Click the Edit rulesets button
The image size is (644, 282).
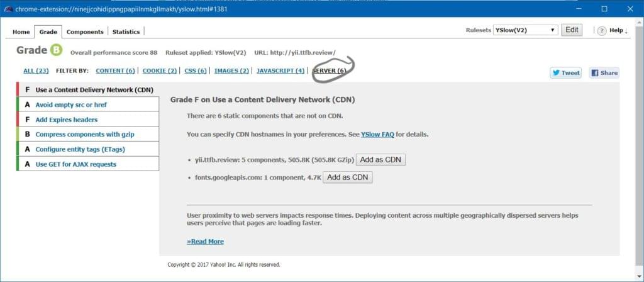click(572, 30)
